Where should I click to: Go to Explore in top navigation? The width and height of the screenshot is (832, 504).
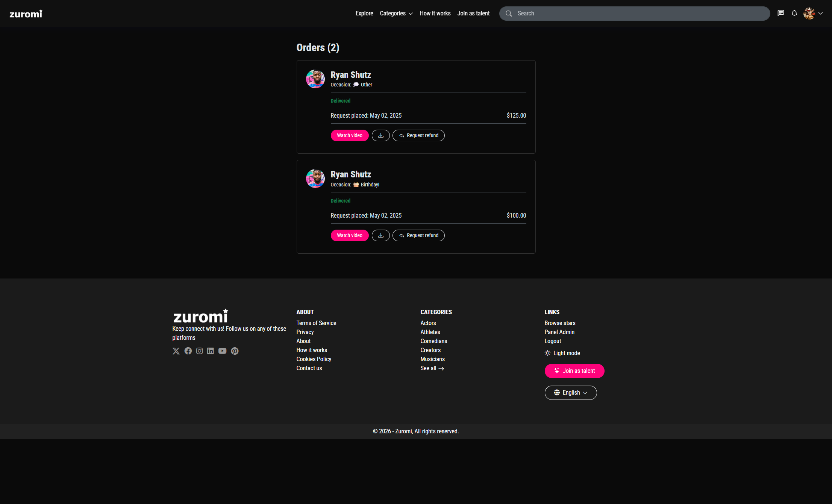(x=364, y=14)
